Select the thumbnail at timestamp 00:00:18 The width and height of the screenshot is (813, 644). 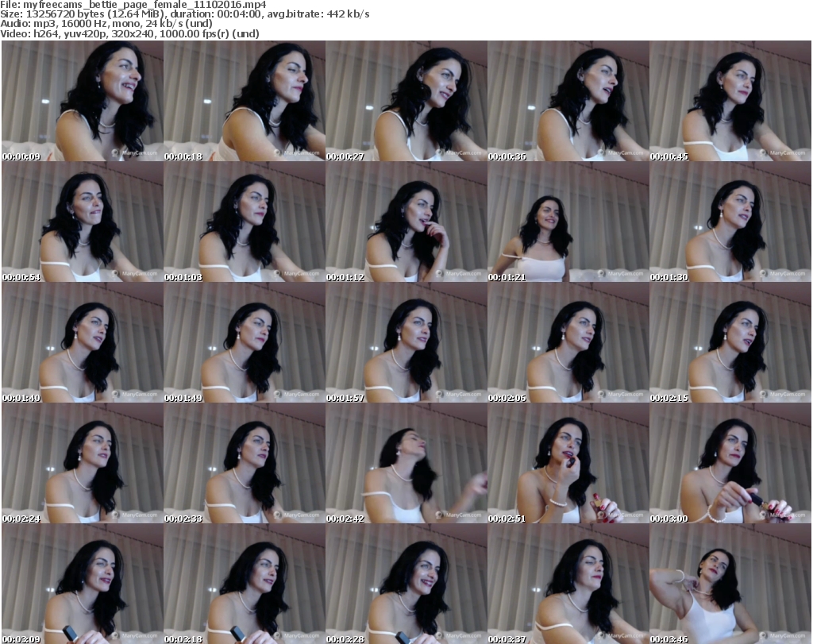[245, 101]
